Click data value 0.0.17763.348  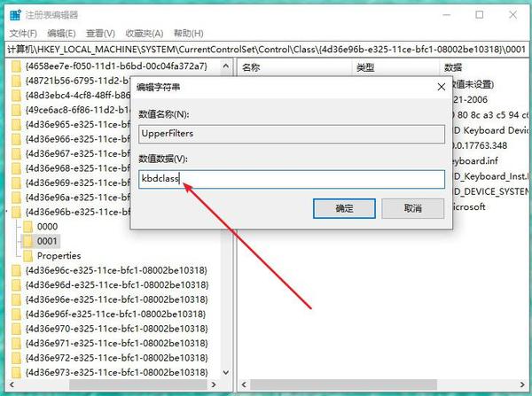[480, 146]
